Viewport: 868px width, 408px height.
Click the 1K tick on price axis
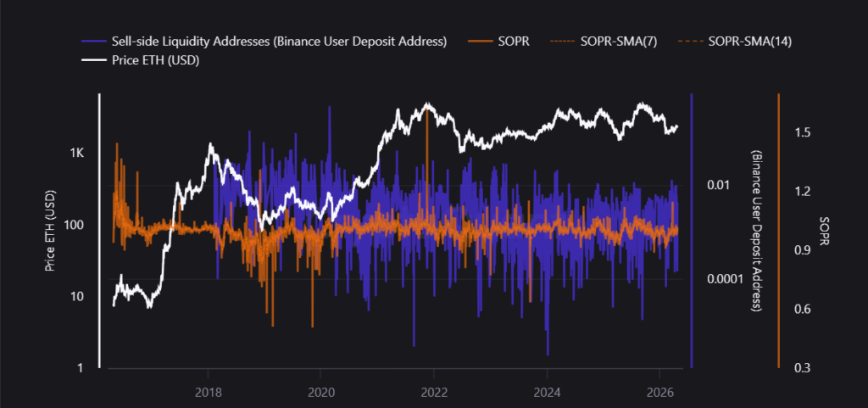pos(77,154)
